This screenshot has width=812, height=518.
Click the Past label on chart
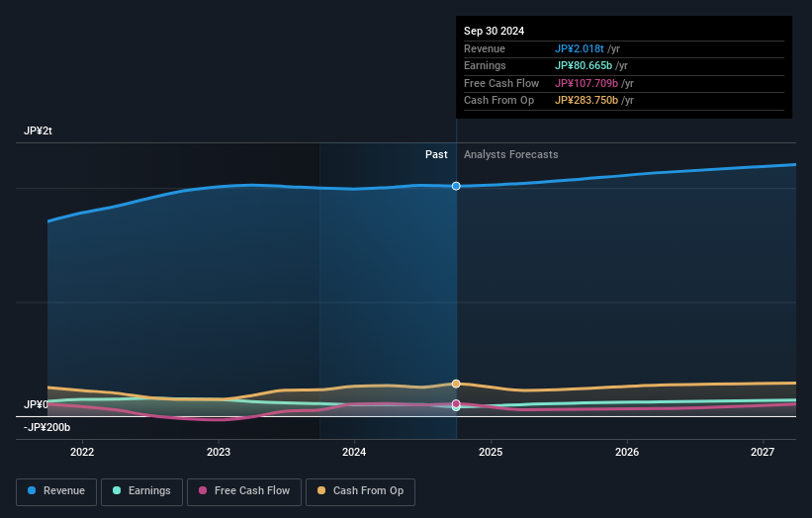(436, 155)
